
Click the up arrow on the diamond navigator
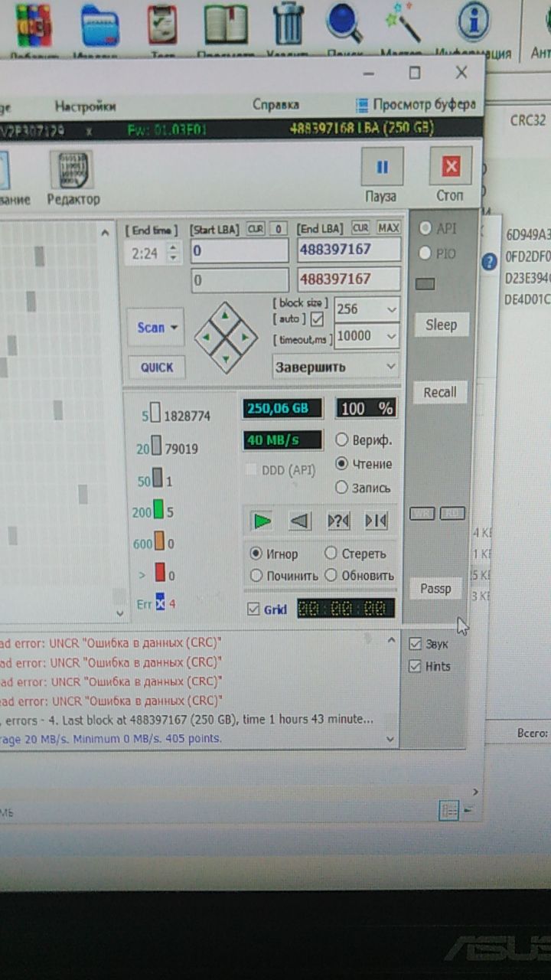click(224, 314)
